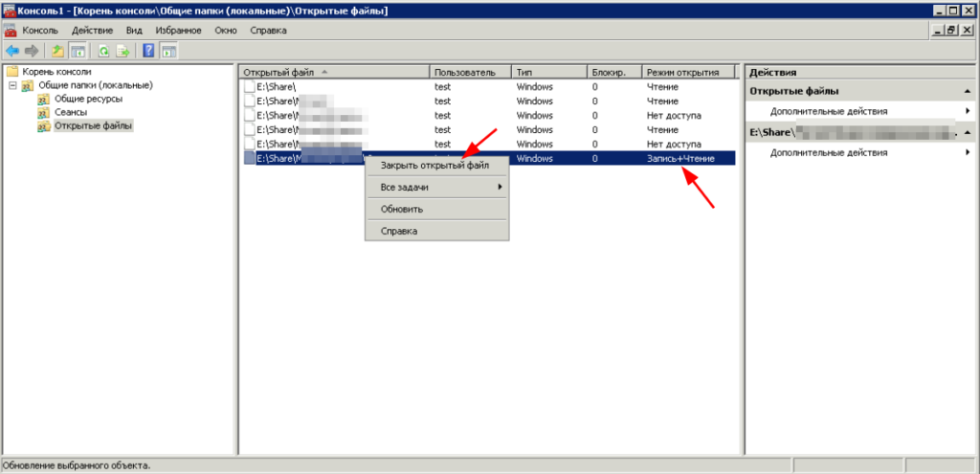Click the first Нет доступа cell

tap(674, 116)
